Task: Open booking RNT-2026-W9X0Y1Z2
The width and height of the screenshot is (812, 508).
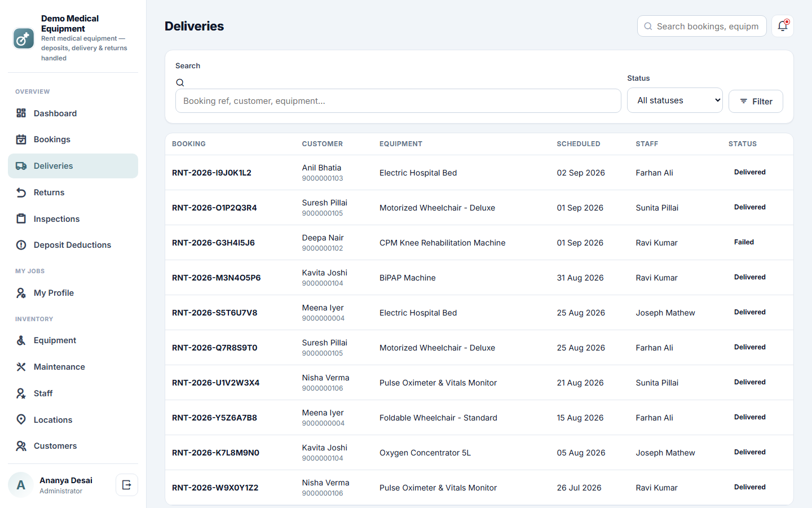Action: tap(215, 488)
